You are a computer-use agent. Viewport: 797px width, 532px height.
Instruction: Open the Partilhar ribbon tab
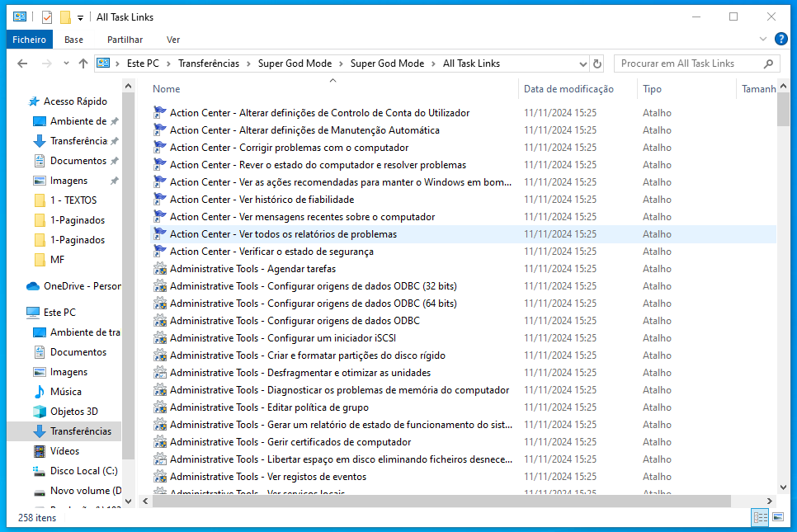click(125, 39)
